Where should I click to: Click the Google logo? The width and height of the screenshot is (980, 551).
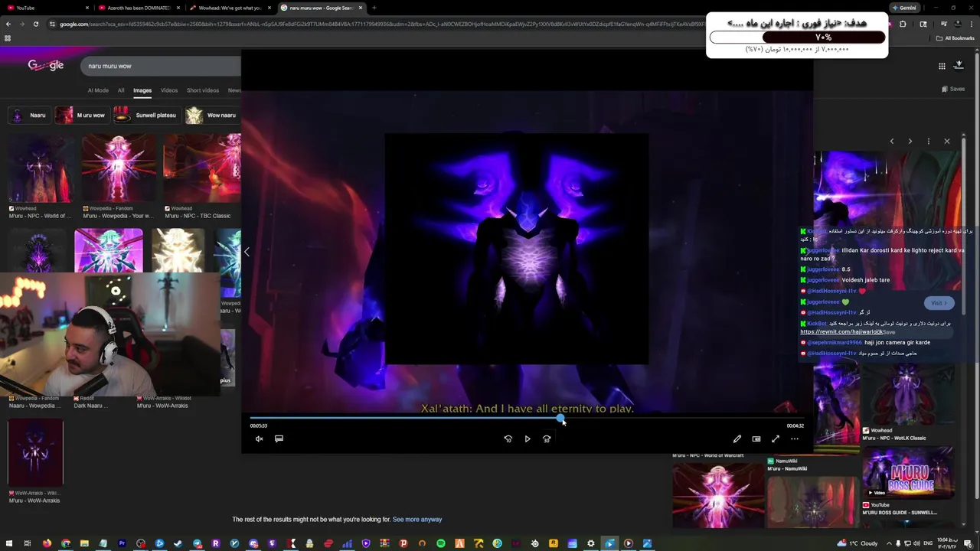tap(45, 66)
